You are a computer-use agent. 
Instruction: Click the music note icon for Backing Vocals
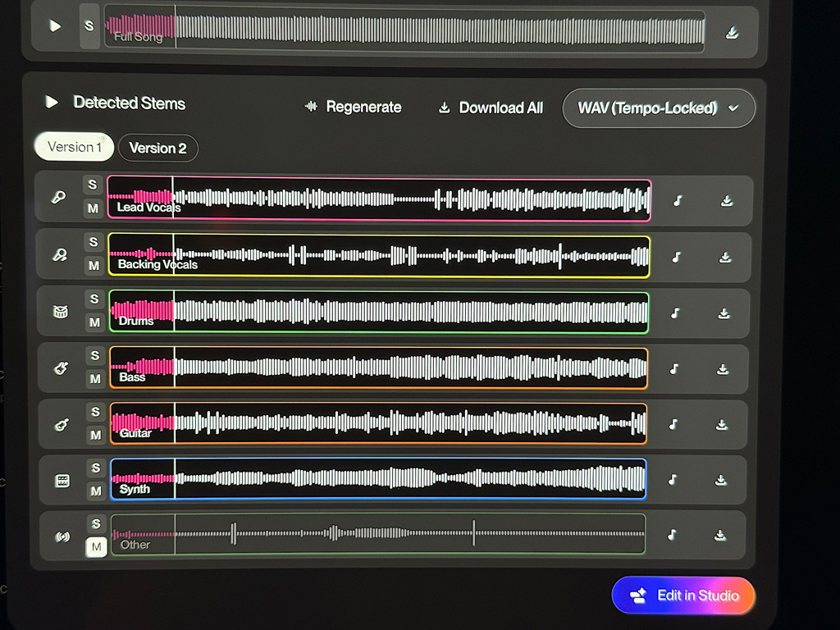(x=677, y=257)
